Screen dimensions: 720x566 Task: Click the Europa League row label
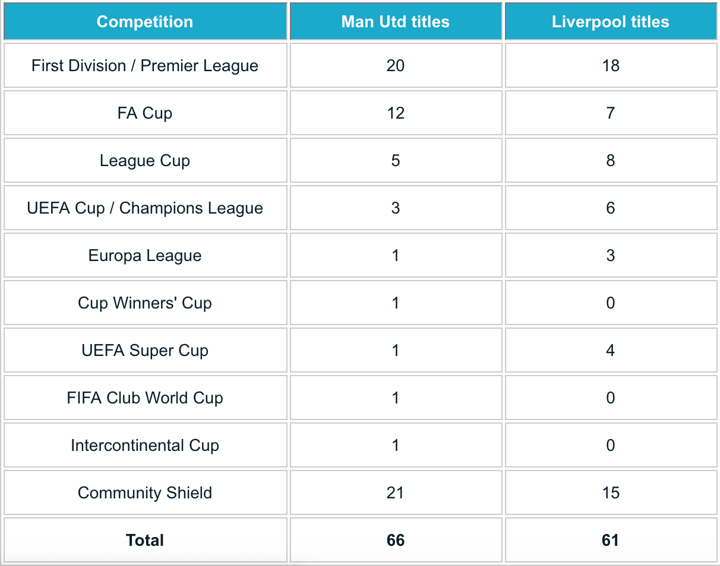145,256
